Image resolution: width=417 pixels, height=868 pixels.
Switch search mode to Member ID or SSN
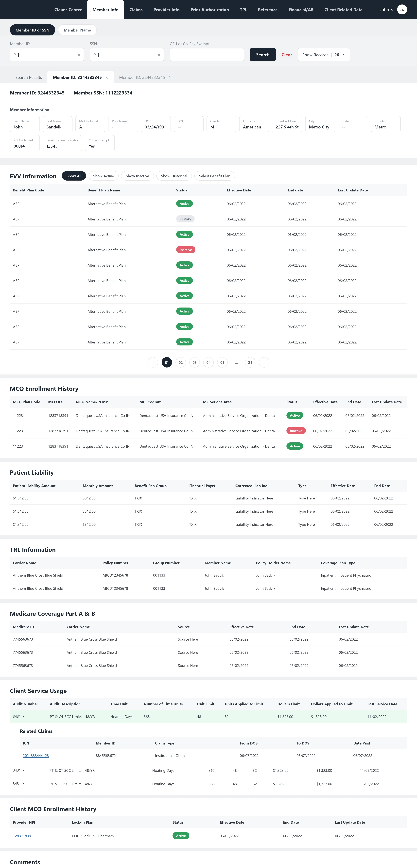pyautogui.click(x=32, y=30)
